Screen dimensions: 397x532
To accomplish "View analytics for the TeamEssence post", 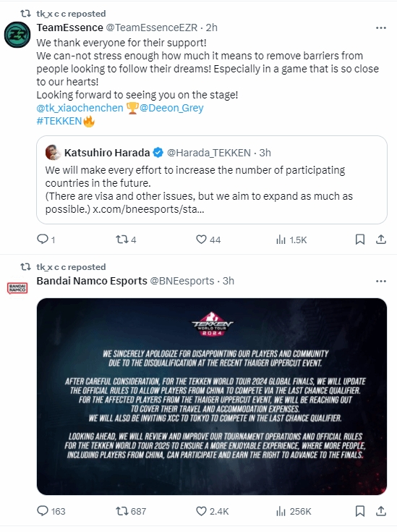I will pos(291,240).
